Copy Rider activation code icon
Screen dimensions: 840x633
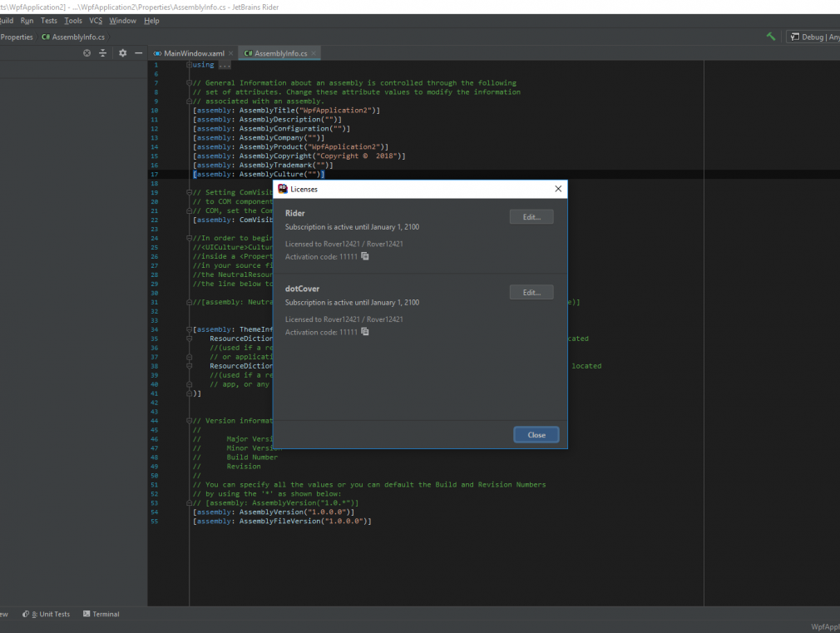point(365,256)
